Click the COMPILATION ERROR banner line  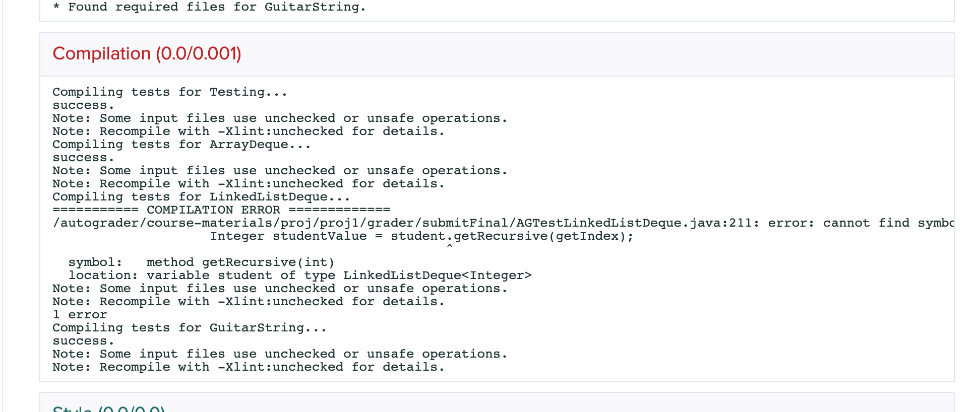tap(221, 210)
